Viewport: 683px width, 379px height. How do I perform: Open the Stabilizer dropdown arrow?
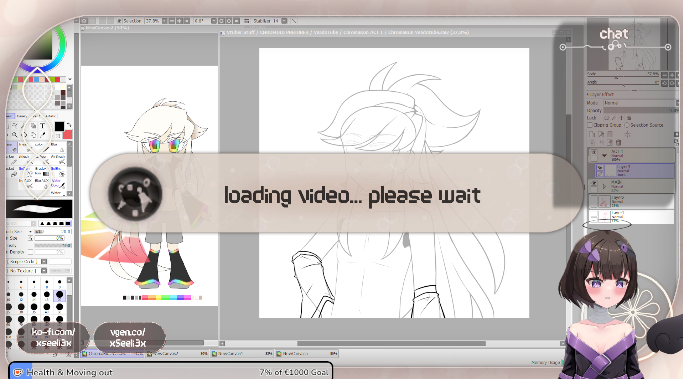point(284,20)
